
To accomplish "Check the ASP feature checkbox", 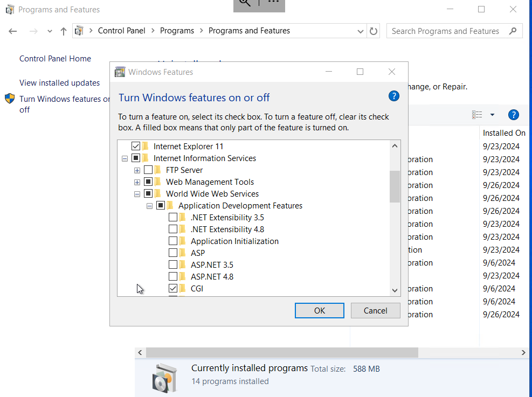I will [173, 253].
